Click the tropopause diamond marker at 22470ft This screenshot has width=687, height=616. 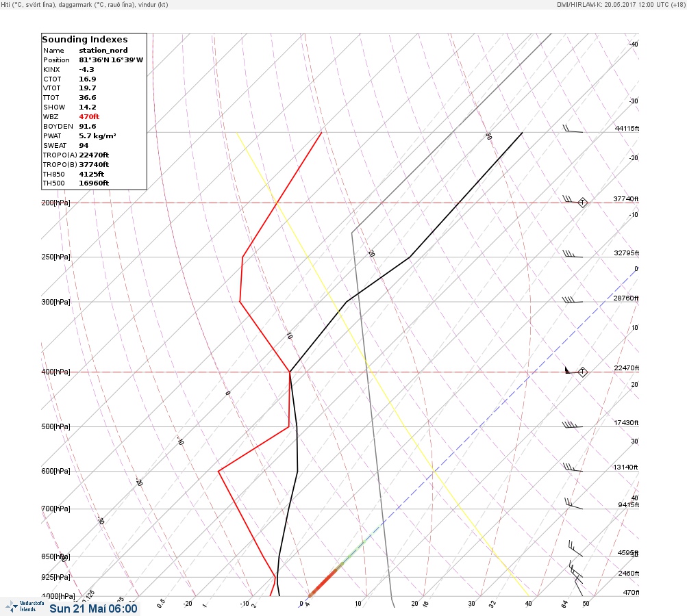582,372
